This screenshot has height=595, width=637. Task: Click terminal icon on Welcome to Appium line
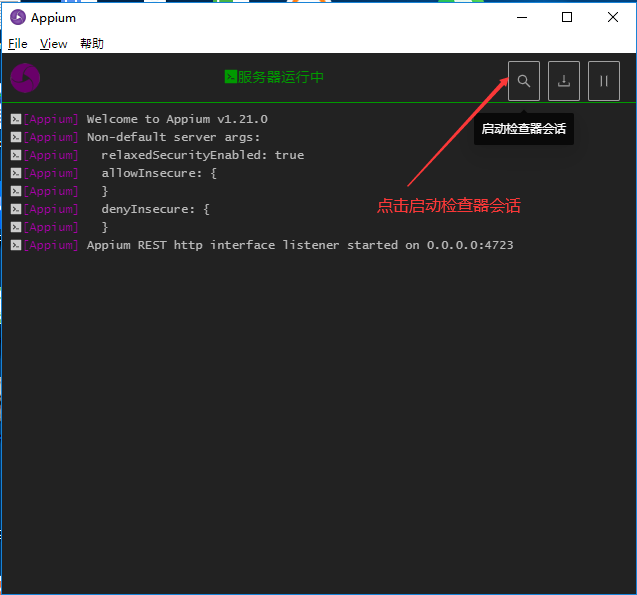tap(16, 119)
